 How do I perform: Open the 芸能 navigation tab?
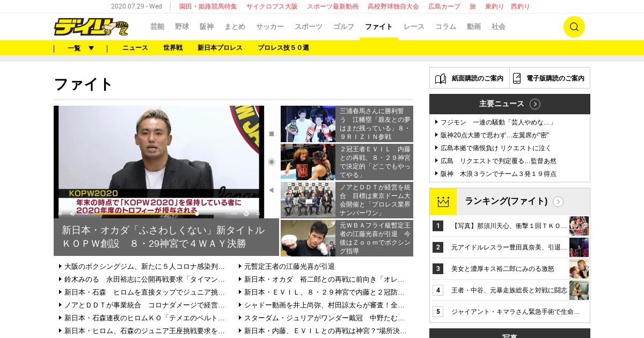[x=157, y=27]
